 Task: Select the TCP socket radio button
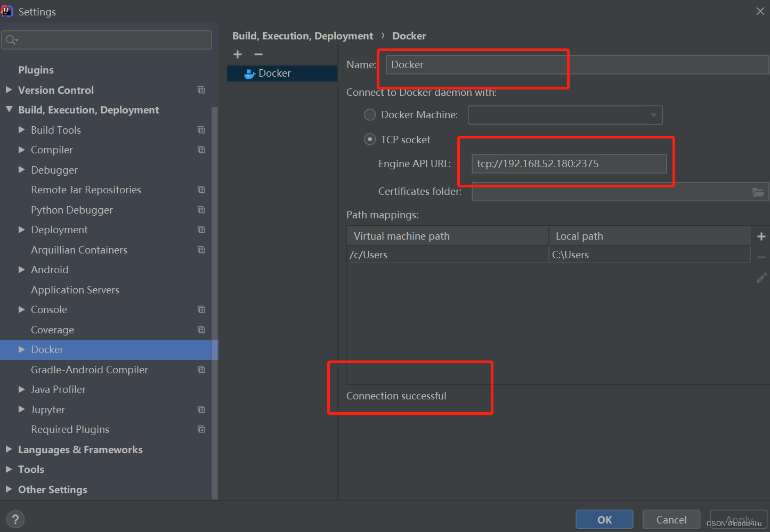370,140
